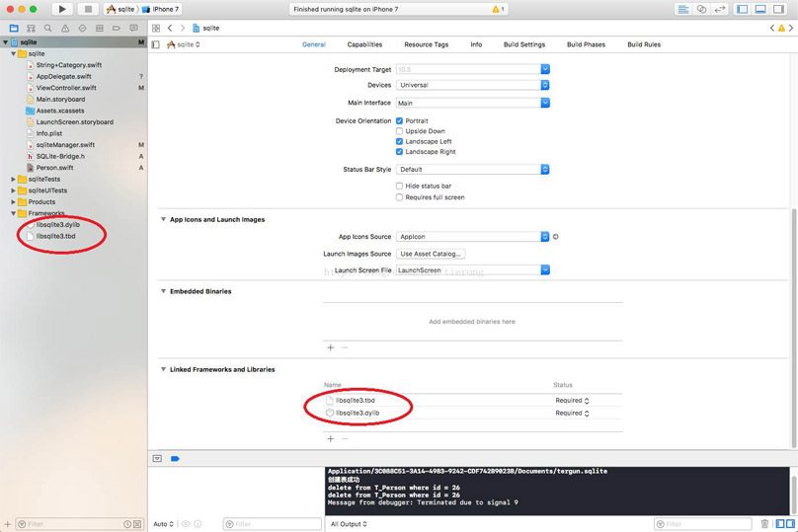This screenshot has height=532, width=798.
Task: Toggle the Navigator panel visibility
Action: coord(744,9)
